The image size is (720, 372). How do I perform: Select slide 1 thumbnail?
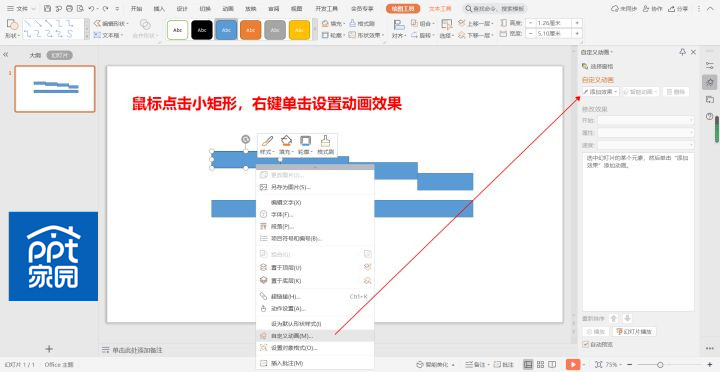[55, 89]
